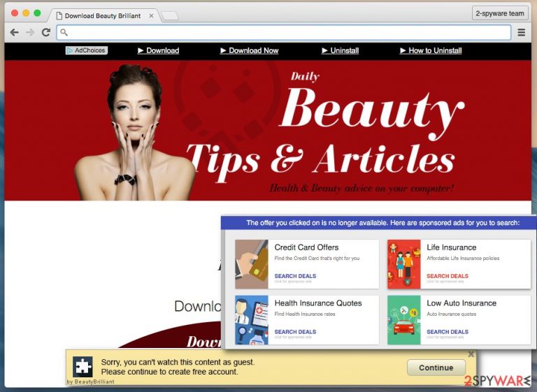Minimize the window with yellow button

[26, 13]
